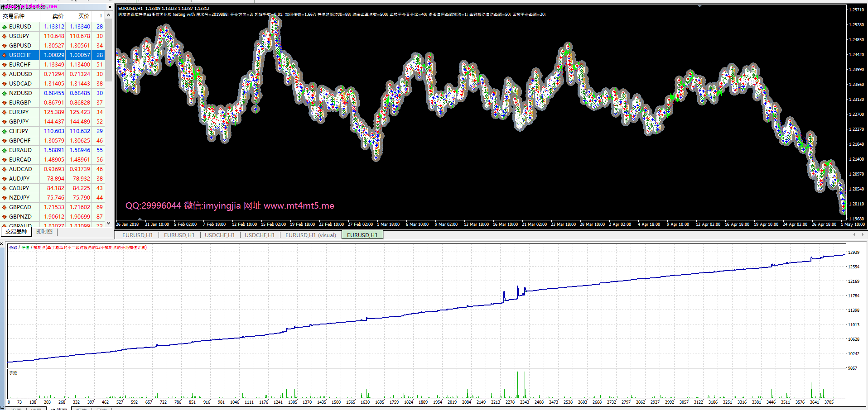Click the arrow icon beside USDCAD
868x410 pixels.
point(4,84)
